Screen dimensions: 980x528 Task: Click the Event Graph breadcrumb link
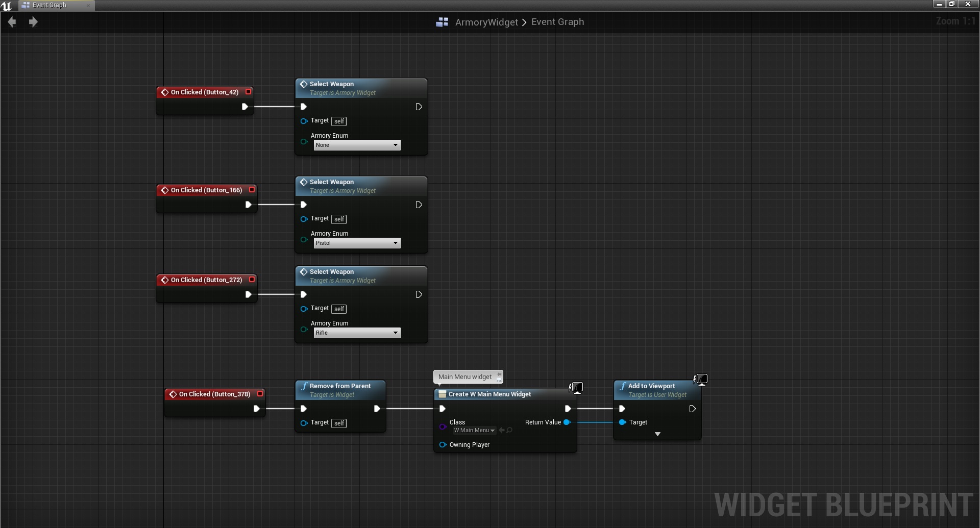pos(557,22)
